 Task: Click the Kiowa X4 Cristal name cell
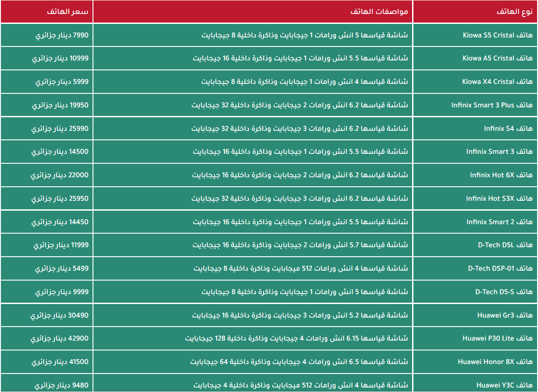(x=475, y=82)
